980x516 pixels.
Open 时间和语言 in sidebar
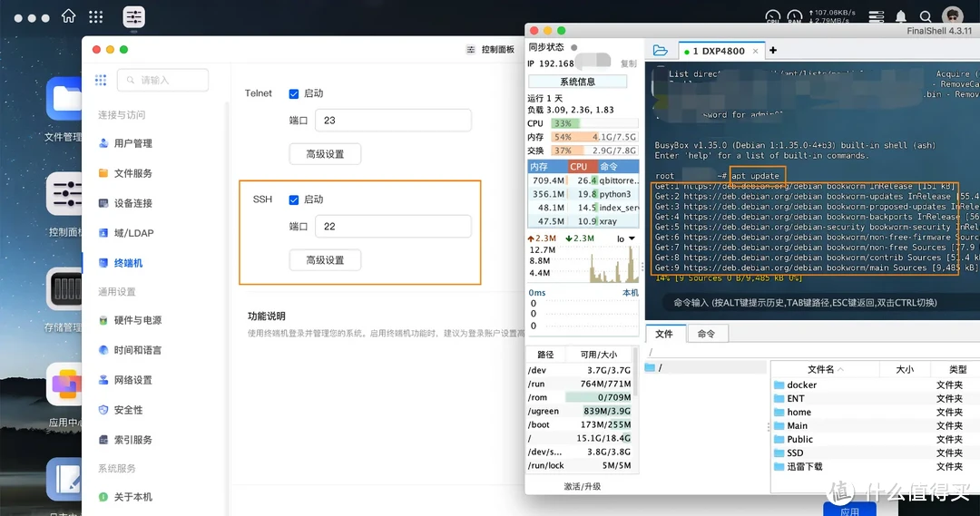tap(130, 350)
